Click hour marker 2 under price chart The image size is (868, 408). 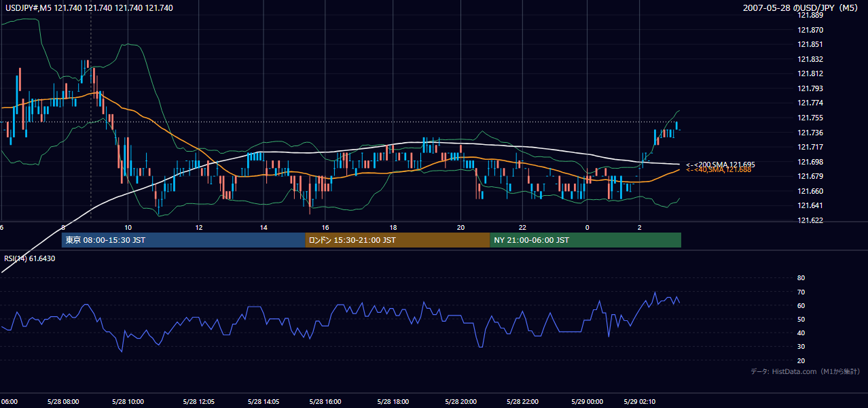pyautogui.click(x=639, y=227)
